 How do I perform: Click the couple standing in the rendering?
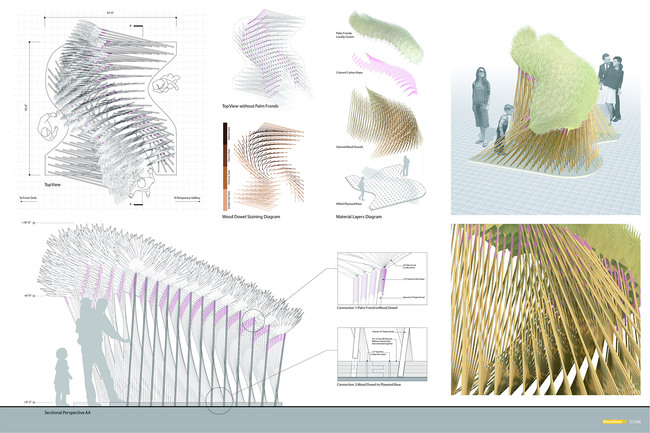611,88
